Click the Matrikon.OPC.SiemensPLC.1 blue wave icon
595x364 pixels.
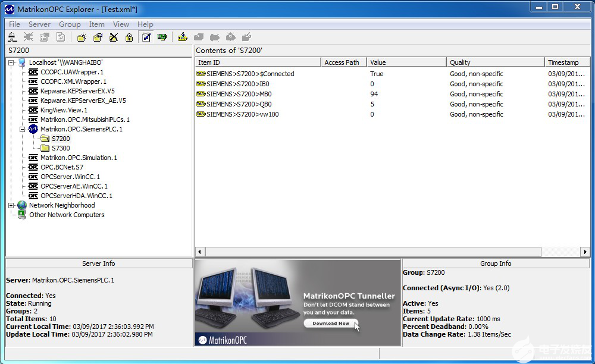click(x=33, y=129)
